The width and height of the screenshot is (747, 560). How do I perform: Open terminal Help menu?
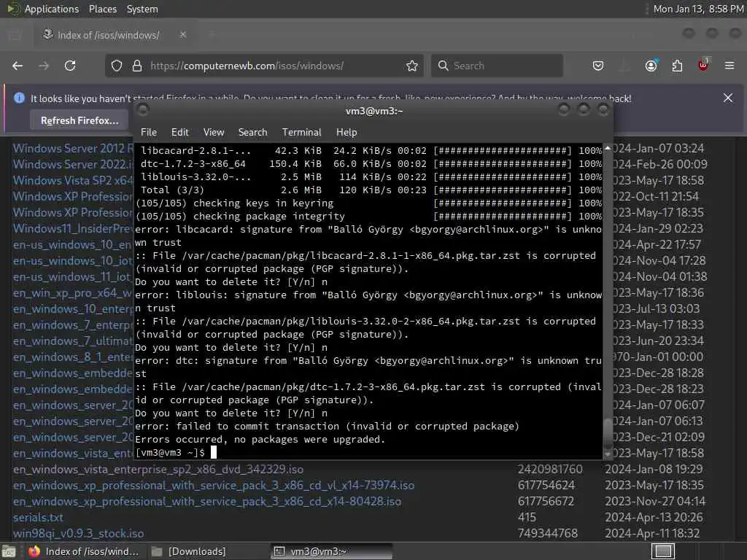pos(347,133)
